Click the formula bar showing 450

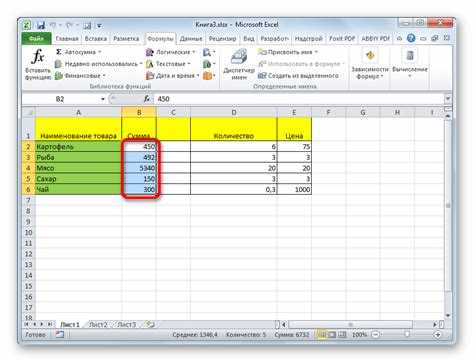coord(299,99)
